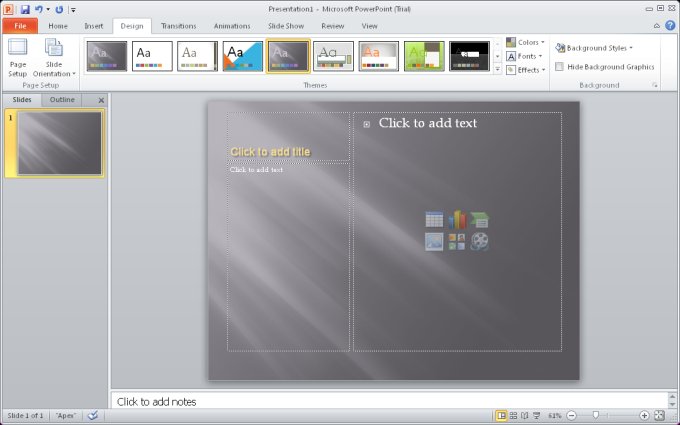Viewport: 680px width, 425px height.
Task: Insert a media clip via the placeholder icon
Action: [x=480, y=242]
